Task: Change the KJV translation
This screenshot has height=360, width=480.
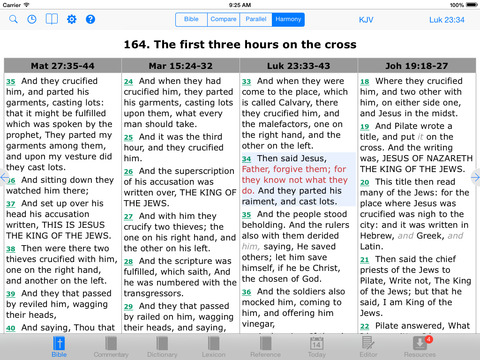Action: (x=366, y=20)
